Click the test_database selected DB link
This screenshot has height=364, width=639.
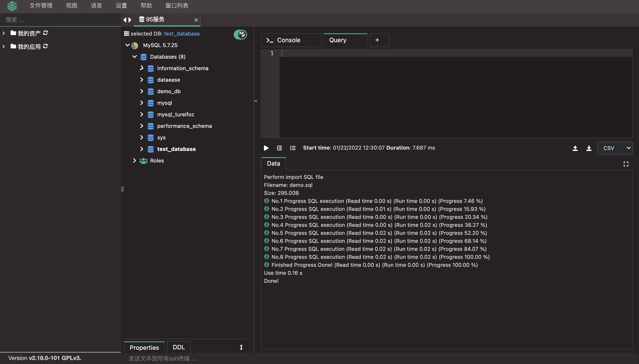click(182, 34)
